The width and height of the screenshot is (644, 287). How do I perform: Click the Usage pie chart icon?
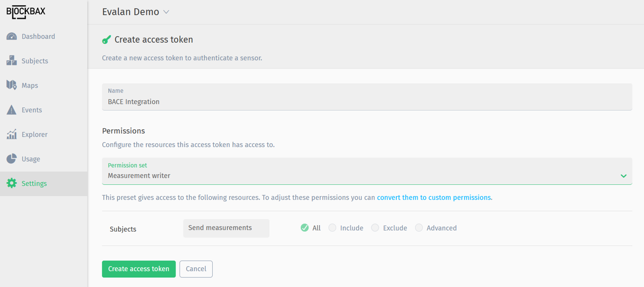coord(12,159)
